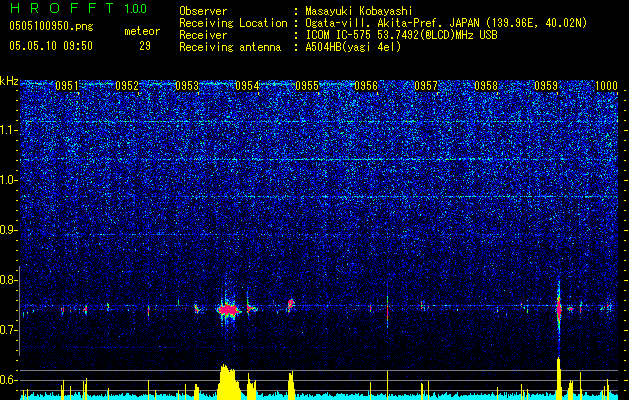
Task: Click observer name Masayuki Kobayashi
Action: pos(358,11)
